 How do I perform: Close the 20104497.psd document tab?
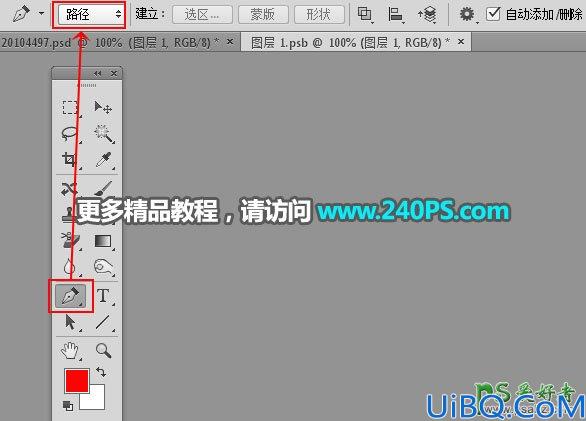pos(230,42)
